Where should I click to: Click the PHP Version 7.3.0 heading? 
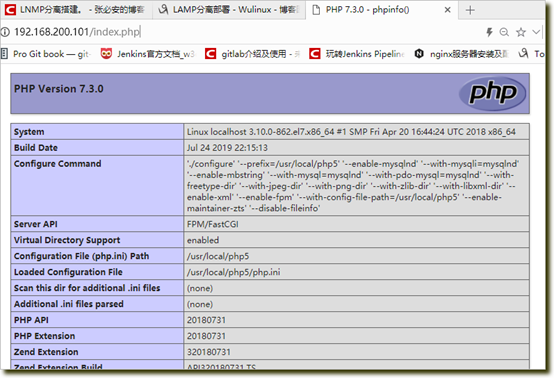pyautogui.click(x=59, y=89)
